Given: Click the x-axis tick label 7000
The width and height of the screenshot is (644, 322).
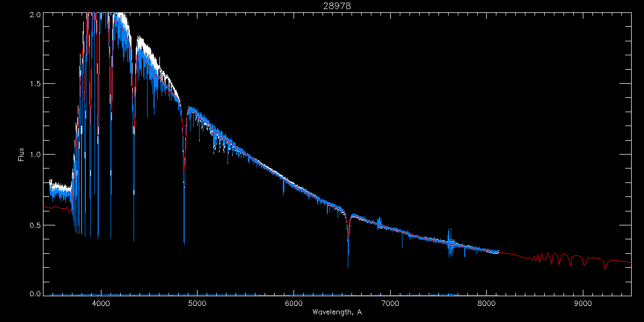Looking at the screenshot, I should [x=390, y=303].
